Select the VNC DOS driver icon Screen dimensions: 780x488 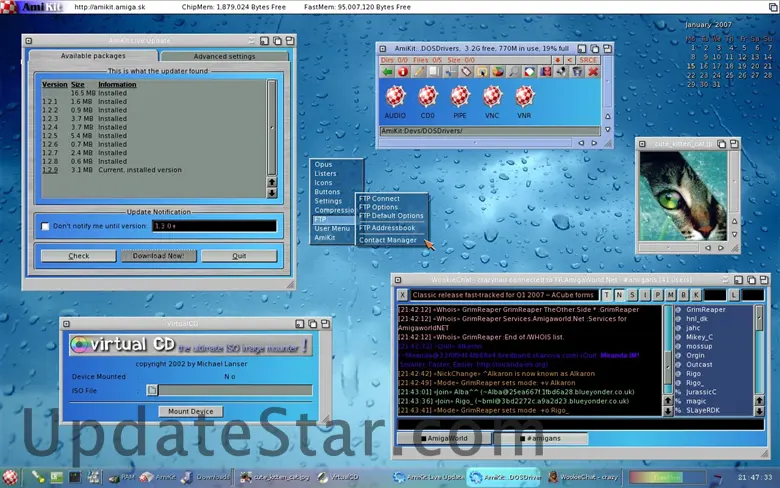492,101
